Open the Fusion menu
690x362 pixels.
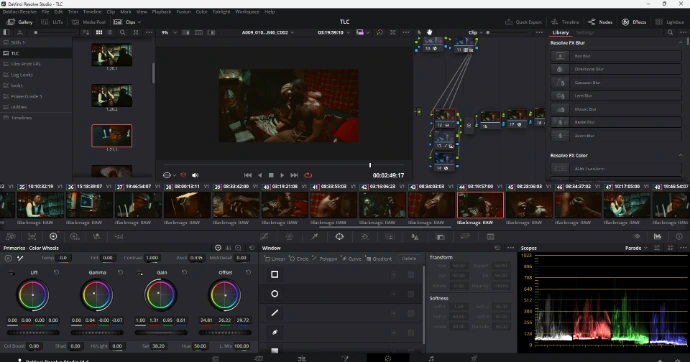(x=184, y=12)
